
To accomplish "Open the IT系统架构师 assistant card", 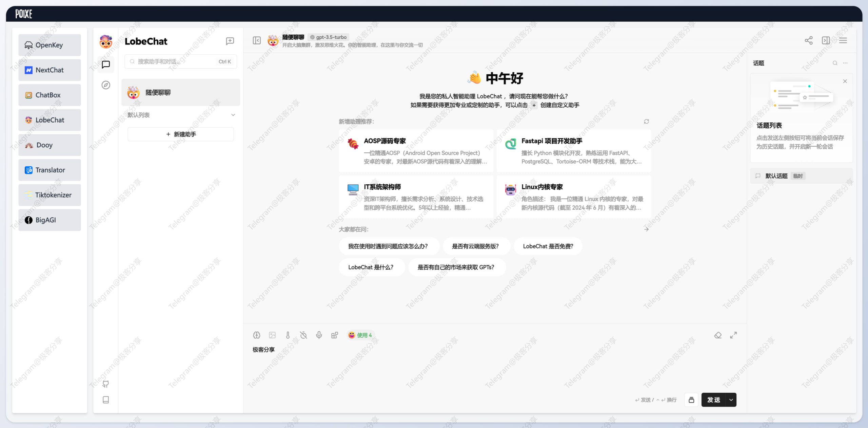I will coord(416,197).
